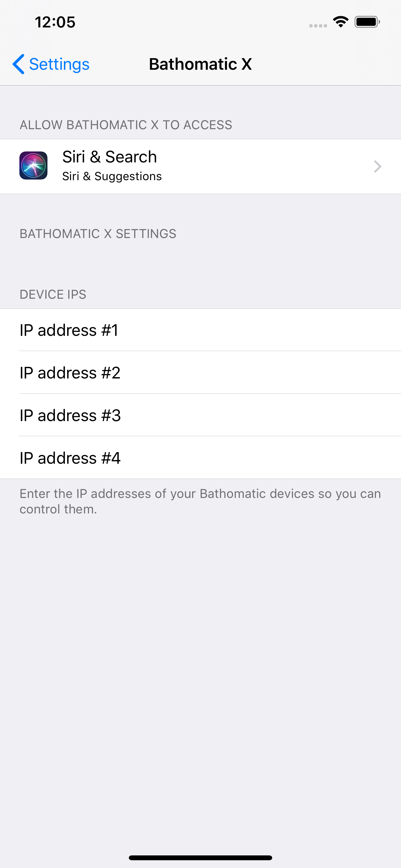Select IP address #2 field
The width and height of the screenshot is (401, 868).
click(x=200, y=372)
